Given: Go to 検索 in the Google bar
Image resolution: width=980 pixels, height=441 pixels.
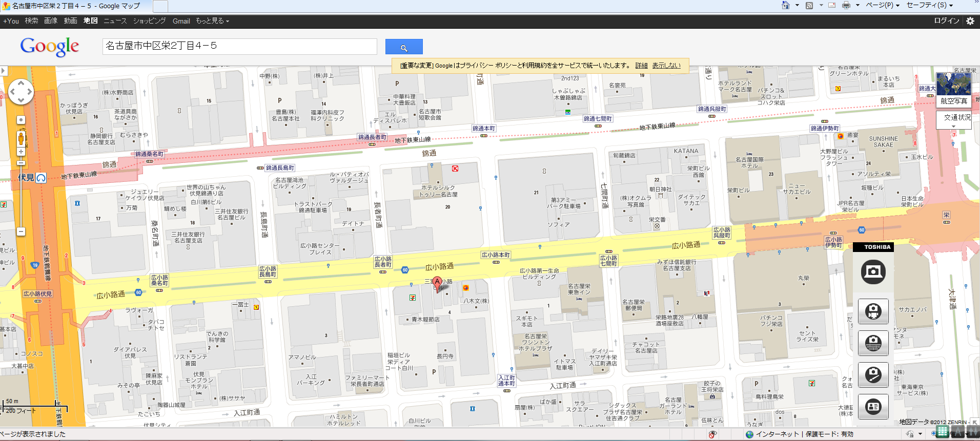Looking at the screenshot, I should [x=31, y=21].
